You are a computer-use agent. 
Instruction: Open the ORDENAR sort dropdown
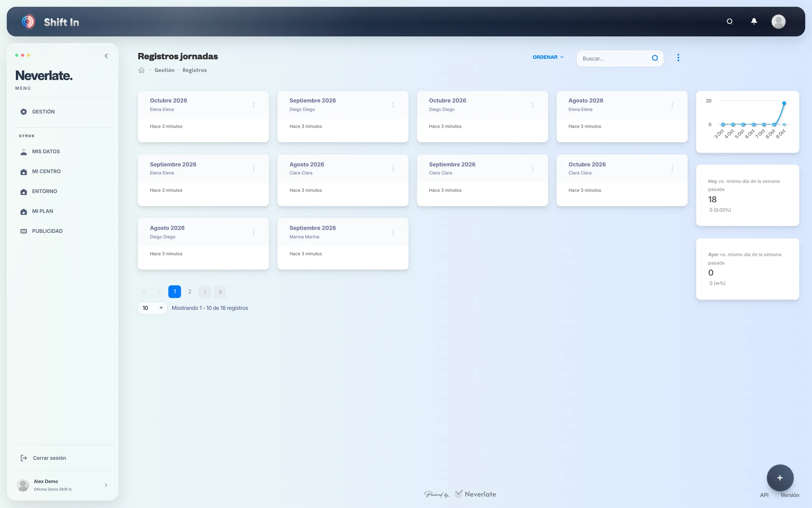tap(548, 57)
